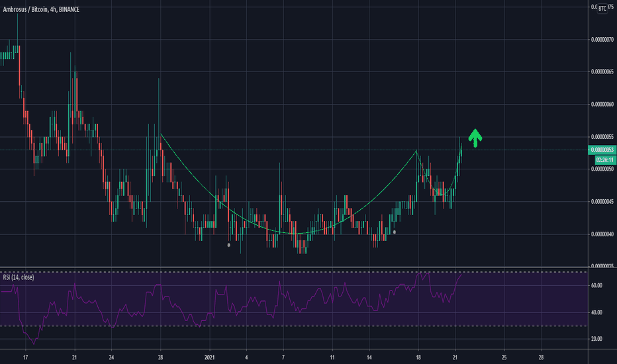Viewport: 617px width, 364px height.
Task: Click the date 18 on time axis
Action: pos(418,357)
